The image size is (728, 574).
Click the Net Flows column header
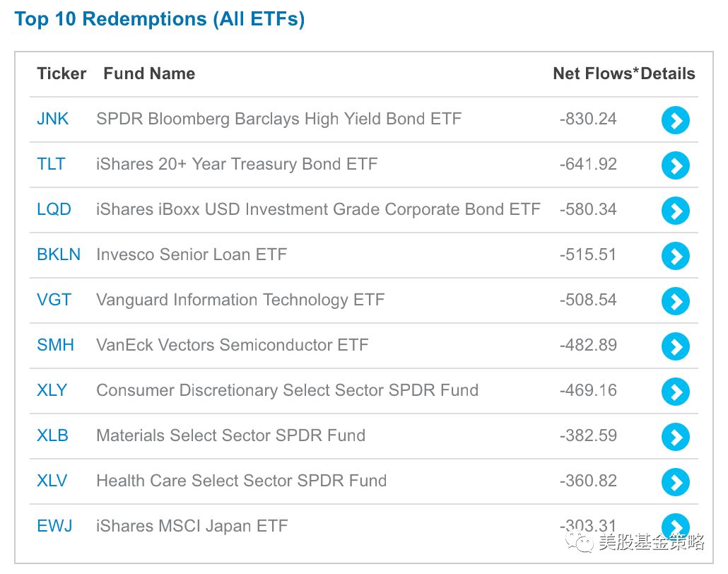595,74
